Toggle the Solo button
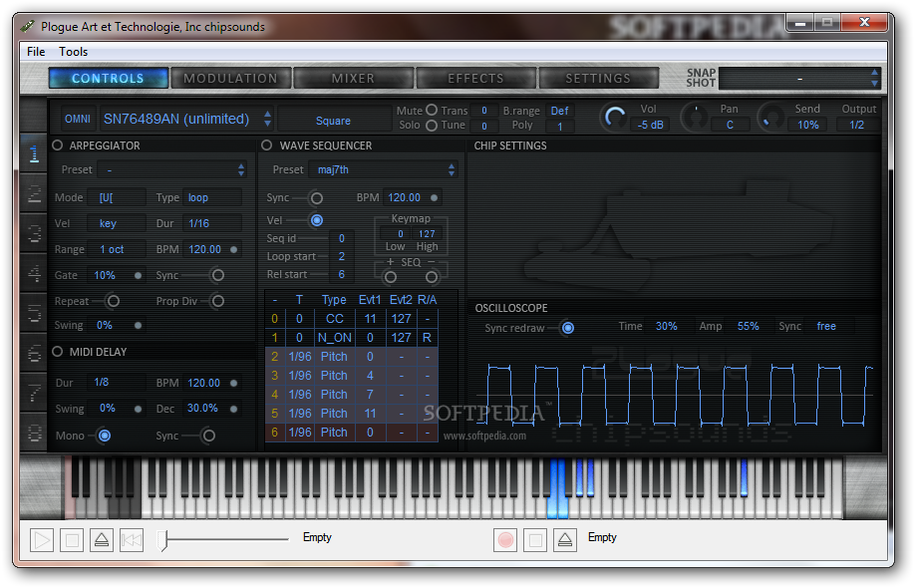Image resolution: width=915 pixels, height=588 pixels. [x=432, y=126]
